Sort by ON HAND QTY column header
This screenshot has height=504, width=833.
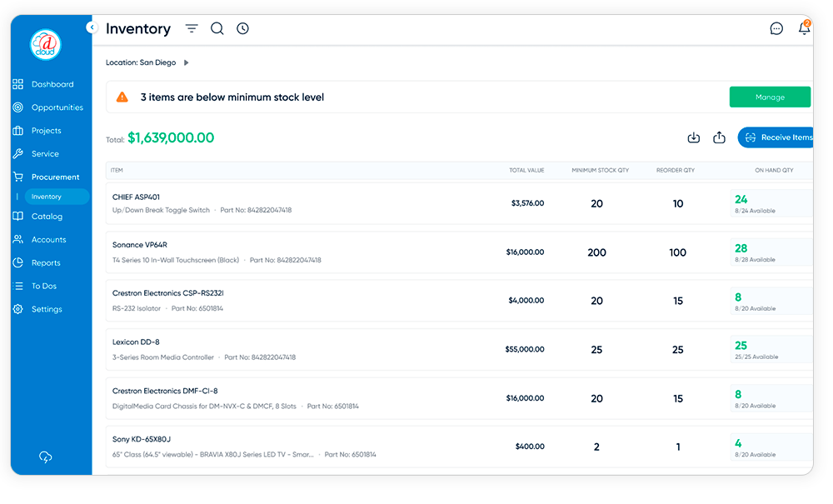(x=774, y=171)
